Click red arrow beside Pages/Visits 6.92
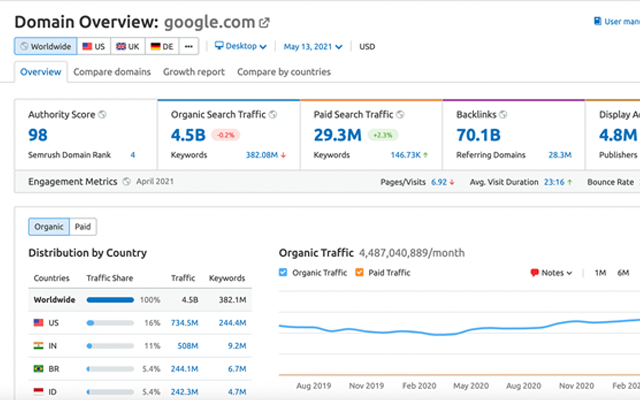 (x=452, y=182)
